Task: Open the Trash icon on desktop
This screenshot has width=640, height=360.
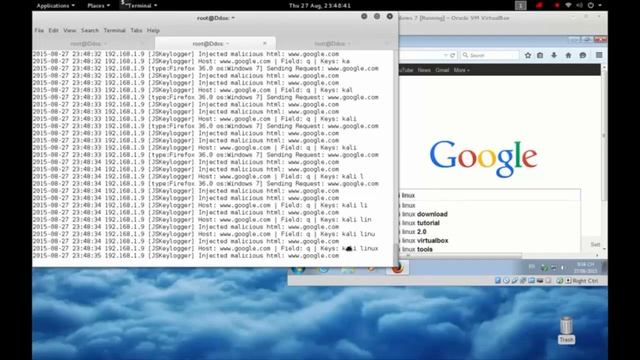Action: point(566,330)
